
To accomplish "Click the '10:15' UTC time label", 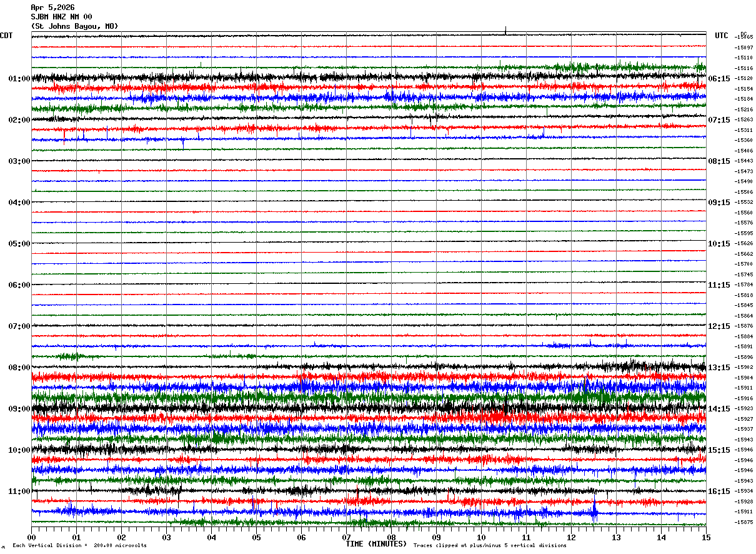I will click(720, 244).
